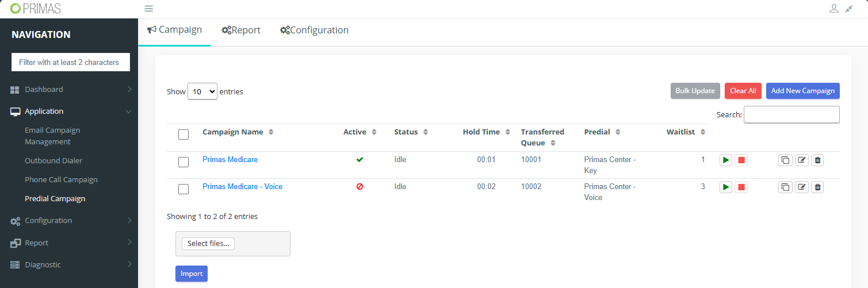Screen dimensions: 868x288
Task: Stop the Primas Medicare campaign
Action: 741,160
